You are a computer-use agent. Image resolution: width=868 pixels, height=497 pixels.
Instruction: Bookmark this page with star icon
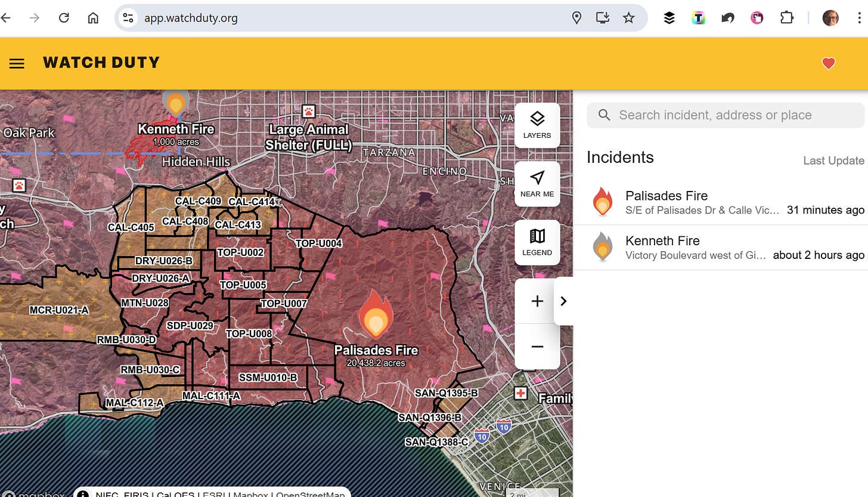[x=629, y=18]
